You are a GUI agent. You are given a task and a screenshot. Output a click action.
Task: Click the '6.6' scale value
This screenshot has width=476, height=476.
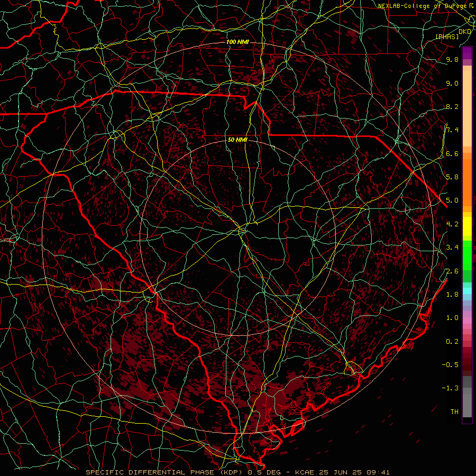[x=452, y=154]
